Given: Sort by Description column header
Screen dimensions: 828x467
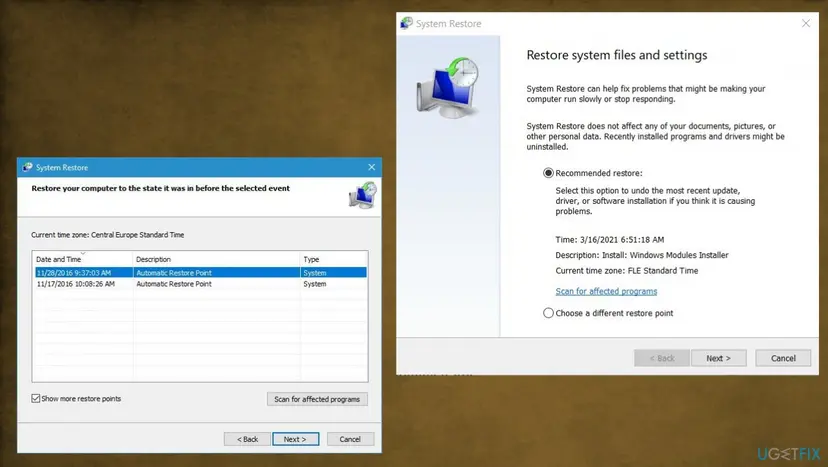Looking at the screenshot, I should tap(216, 259).
